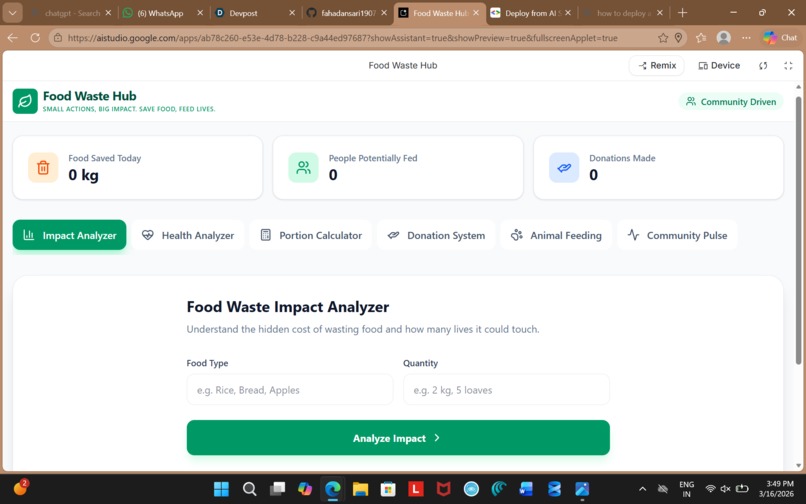The height and width of the screenshot is (504, 806).
Task: Open the browser tab list chevron
Action: 12,13
